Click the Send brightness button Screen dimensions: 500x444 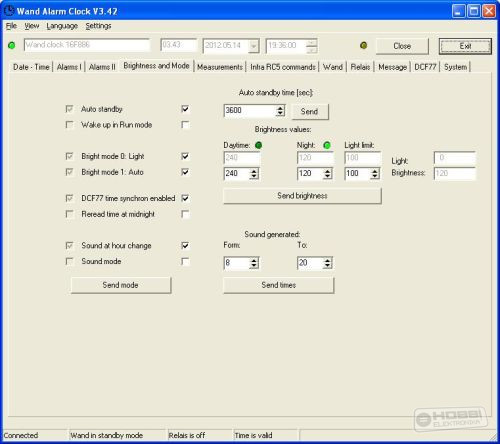pos(302,196)
